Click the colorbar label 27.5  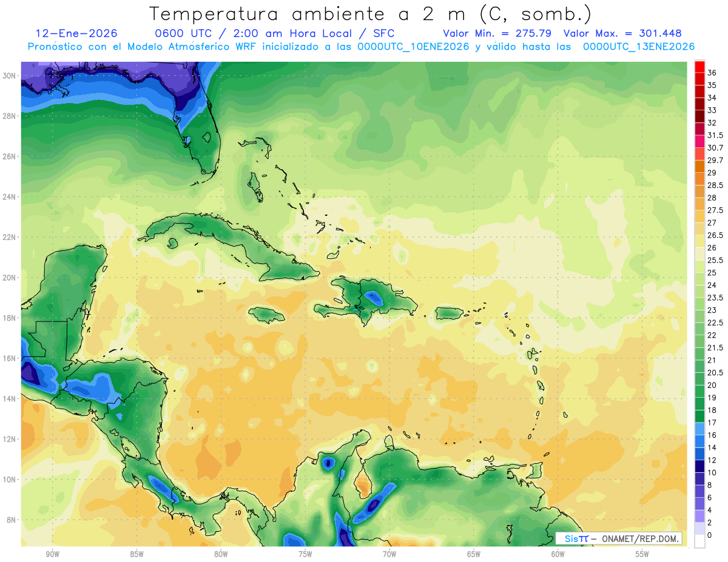click(715, 210)
